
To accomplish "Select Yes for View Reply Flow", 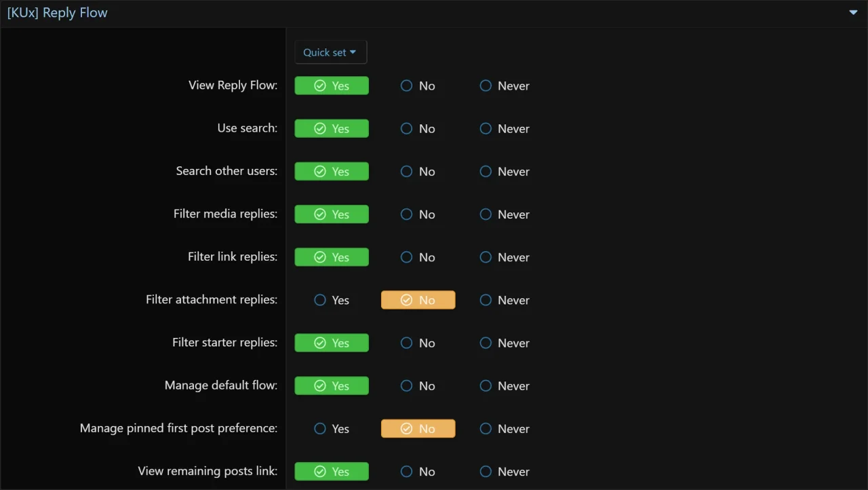I will [x=332, y=86].
